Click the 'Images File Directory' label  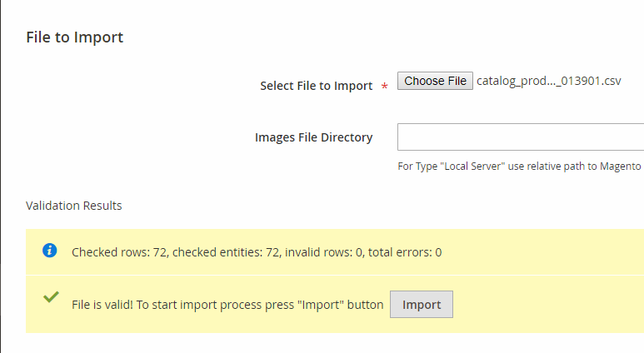coord(313,137)
